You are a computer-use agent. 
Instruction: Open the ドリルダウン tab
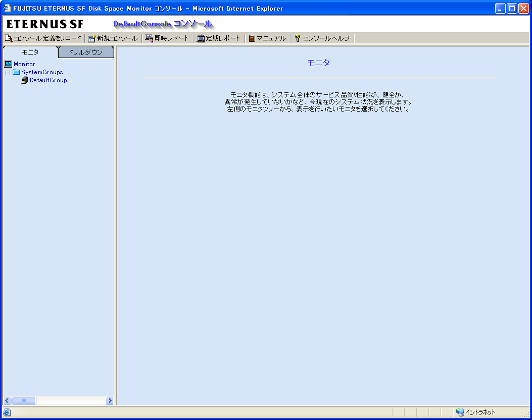coord(85,52)
